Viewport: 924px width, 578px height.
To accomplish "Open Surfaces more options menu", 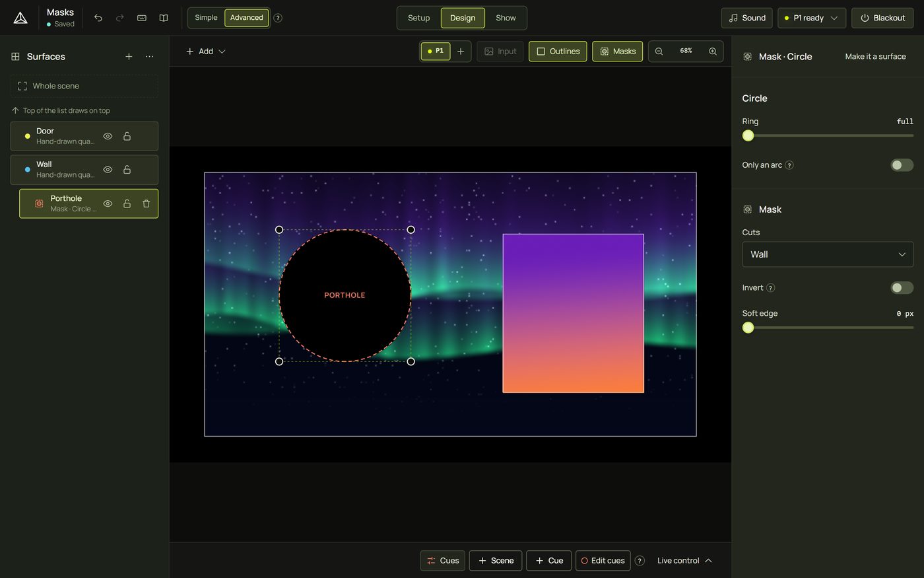I will (150, 57).
